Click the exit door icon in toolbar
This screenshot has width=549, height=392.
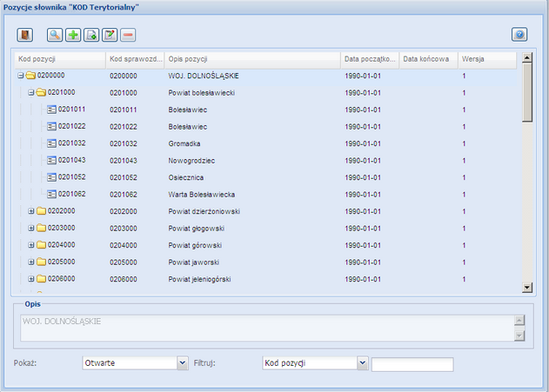pos(25,35)
